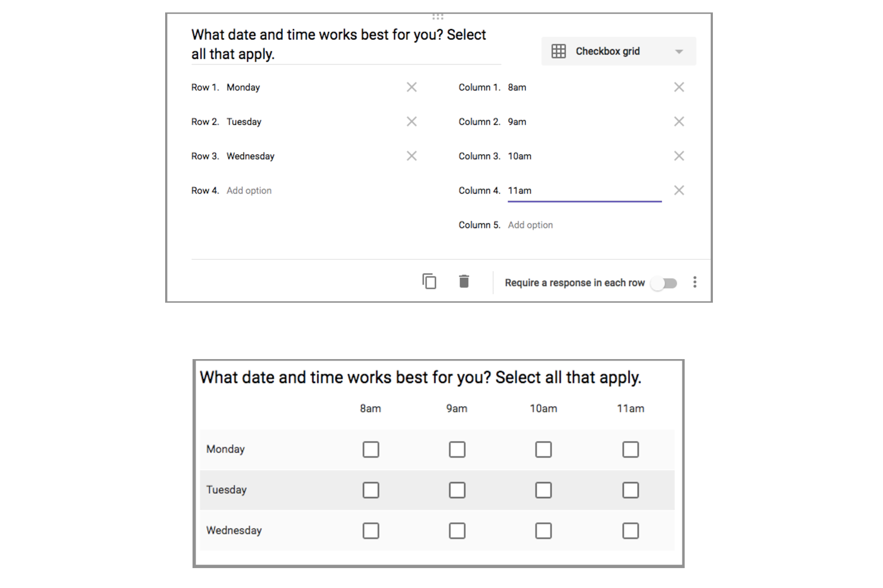
Task: Check the Wednesday 11am checkbox
Action: point(630,530)
